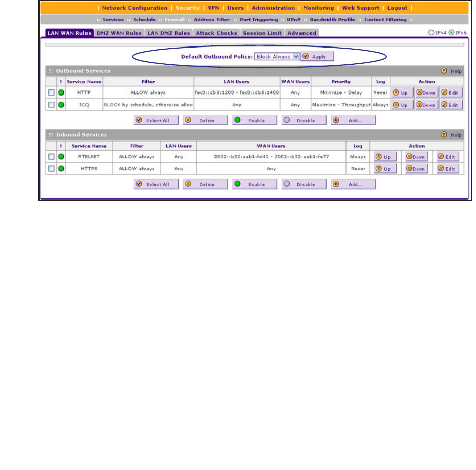Open Help for Outbound Services
This screenshot has width=476, height=470.
click(x=451, y=71)
